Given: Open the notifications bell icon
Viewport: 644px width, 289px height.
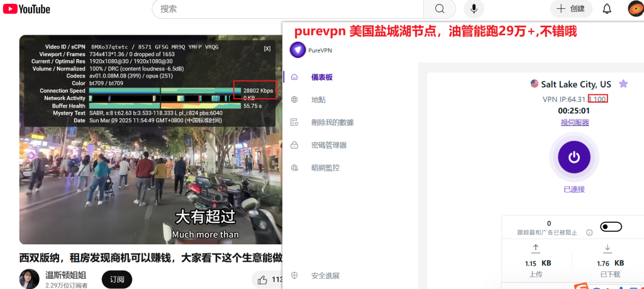Looking at the screenshot, I should tap(607, 9).
